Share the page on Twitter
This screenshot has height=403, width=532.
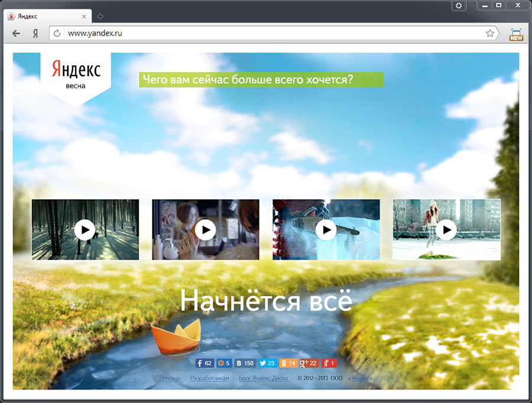268,363
